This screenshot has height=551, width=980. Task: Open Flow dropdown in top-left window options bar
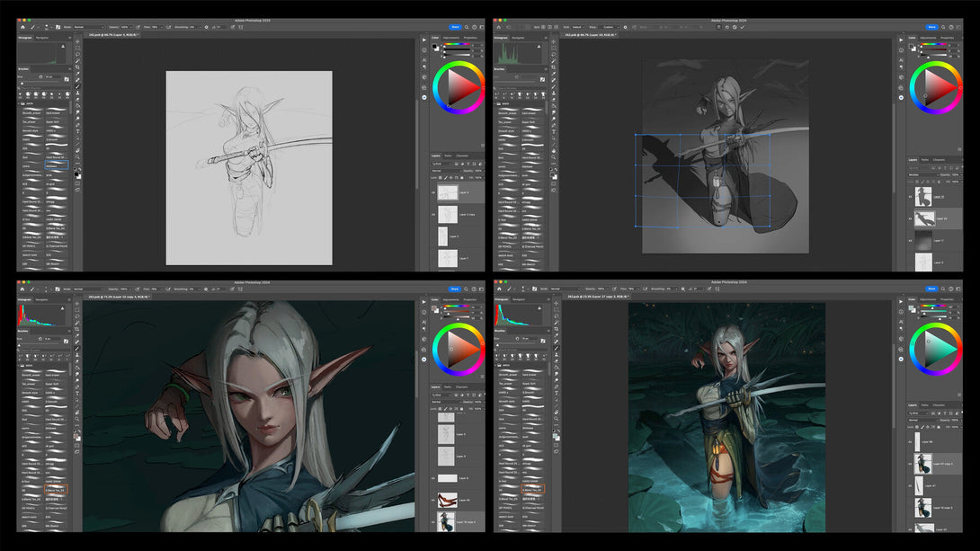click(162, 27)
